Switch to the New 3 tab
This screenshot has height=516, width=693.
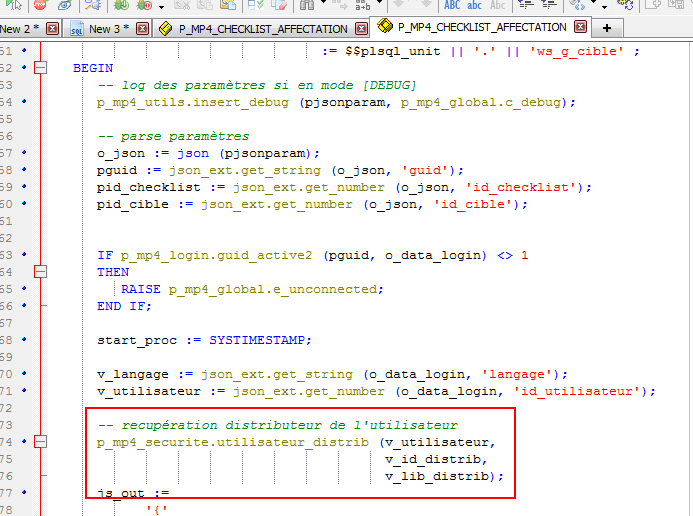pos(106,29)
